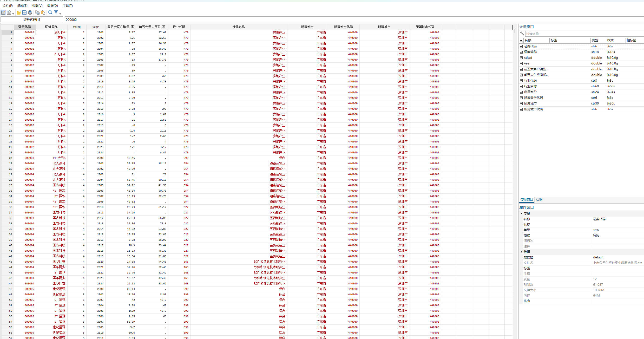Click the magnifier search icon
Viewport: 644px width, 339px height.
[x=50, y=12]
